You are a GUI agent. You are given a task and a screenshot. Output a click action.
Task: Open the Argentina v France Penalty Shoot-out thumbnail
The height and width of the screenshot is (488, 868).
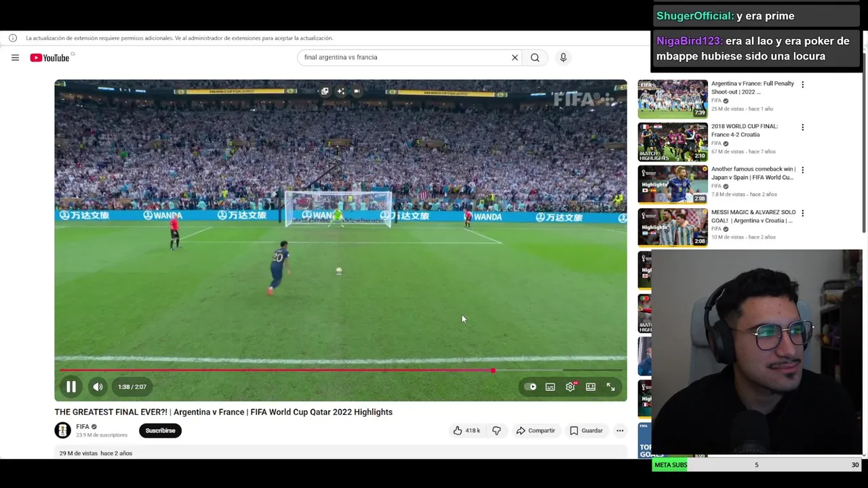[672, 99]
